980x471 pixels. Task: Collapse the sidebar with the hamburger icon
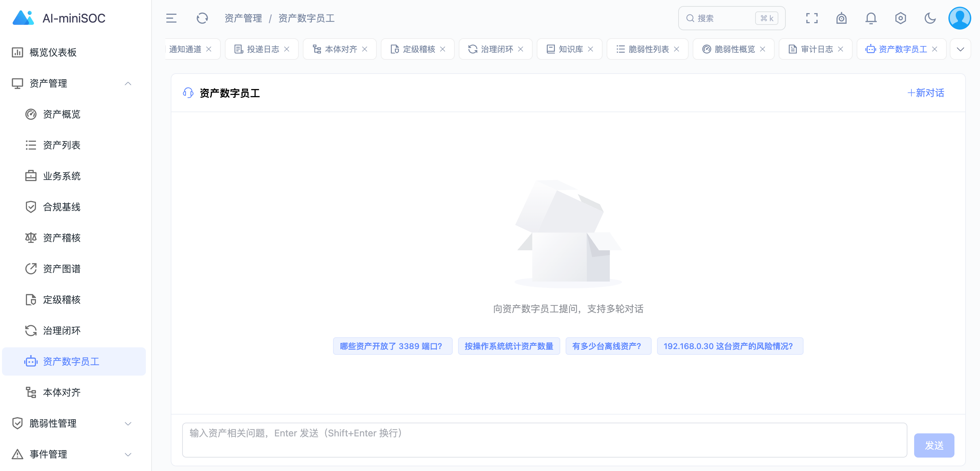pyautogui.click(x=171, y=18)
